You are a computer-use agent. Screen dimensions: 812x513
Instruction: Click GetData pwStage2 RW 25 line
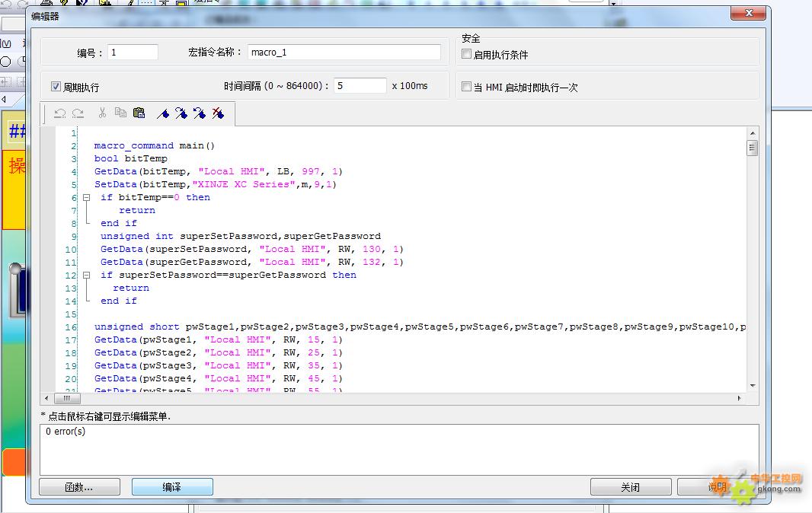tap(218, 352)
